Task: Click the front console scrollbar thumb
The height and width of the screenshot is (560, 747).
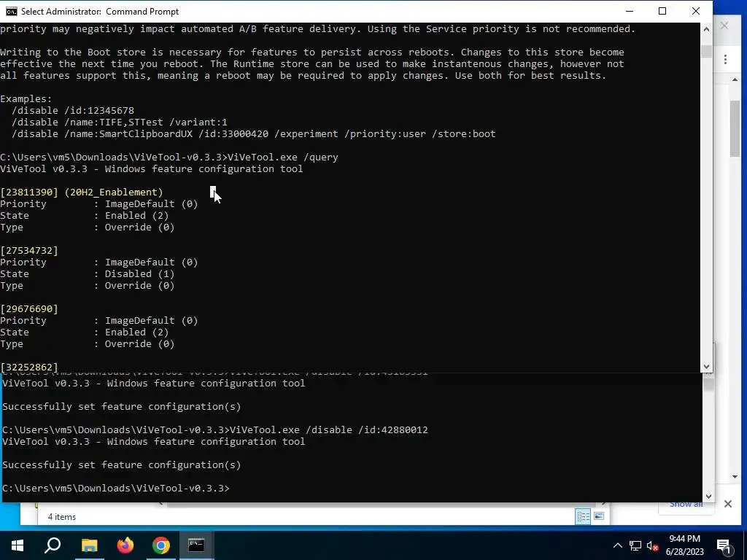Action: pos(706,51)
